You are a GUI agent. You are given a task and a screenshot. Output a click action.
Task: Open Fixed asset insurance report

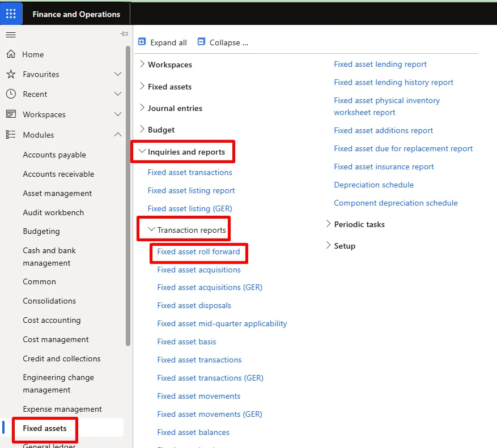click(384, 167)
